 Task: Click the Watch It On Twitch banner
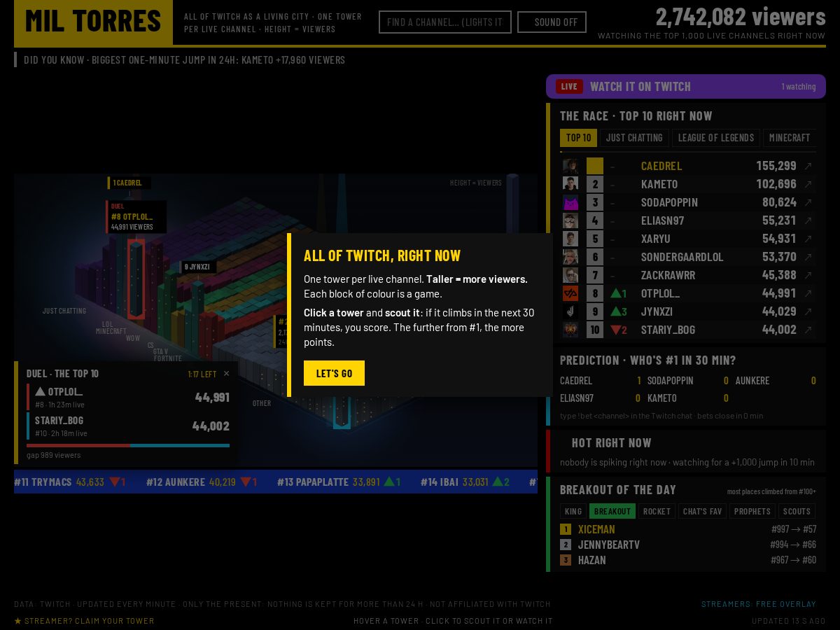(x=686, y=87)
